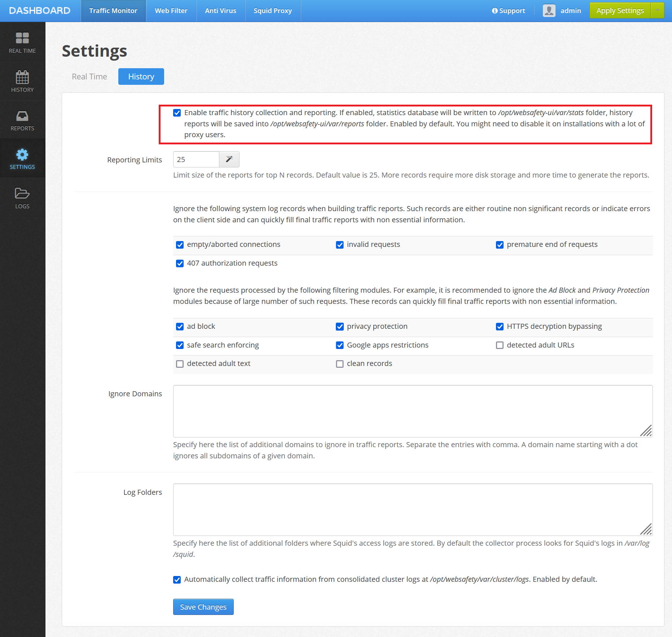Switch to the Real Time tab
Image resolution: width=672 pixels, height=637 pixels.
(89, 77)
